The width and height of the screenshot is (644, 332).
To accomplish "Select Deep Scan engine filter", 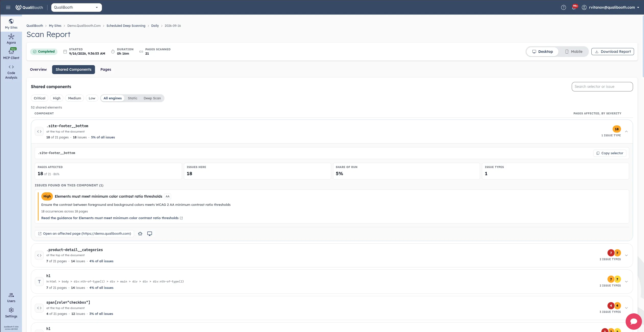I will pos(152,98).
